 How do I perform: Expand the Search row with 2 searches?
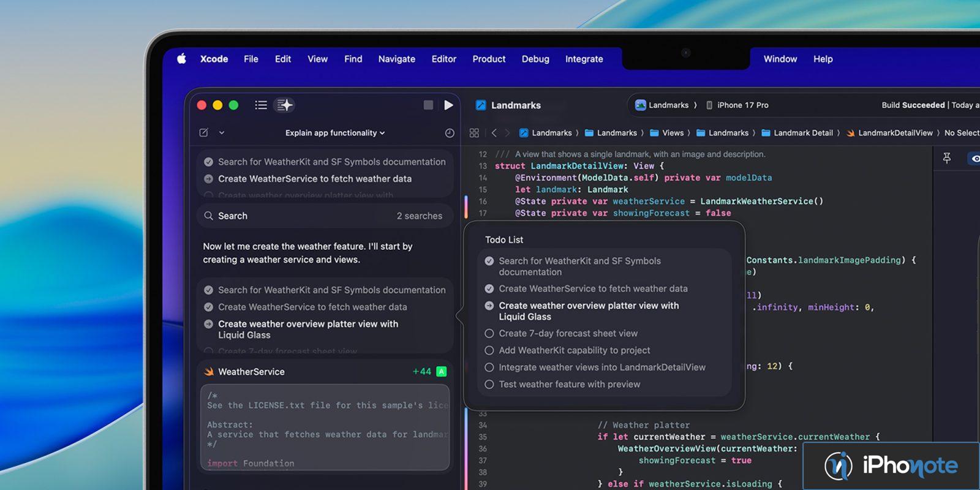coord(325,216)
